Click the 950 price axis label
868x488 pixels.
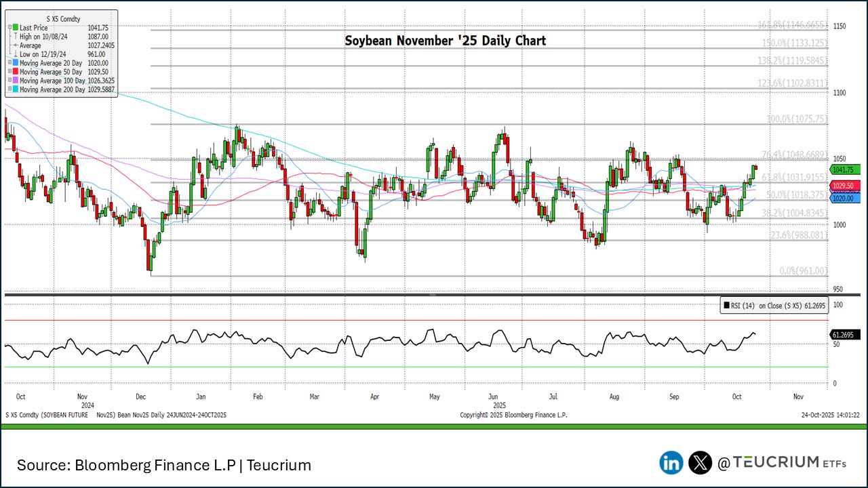tap(837, 290)
